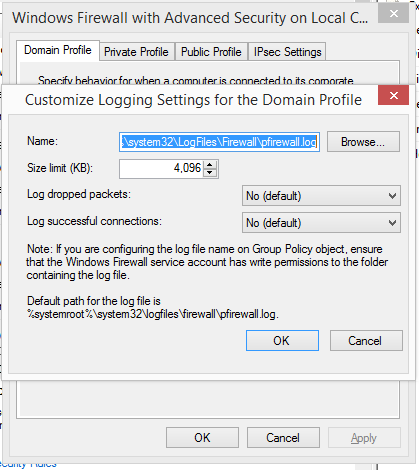Screen dimensions: 419x470
Task: Close the logging dialog with red X
Action: tap(393, 95)
